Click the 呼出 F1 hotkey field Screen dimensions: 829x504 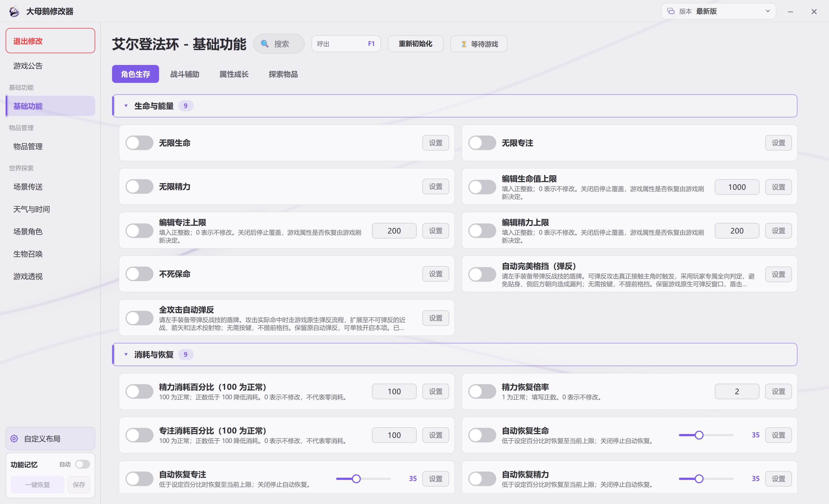tap(346, 44)
